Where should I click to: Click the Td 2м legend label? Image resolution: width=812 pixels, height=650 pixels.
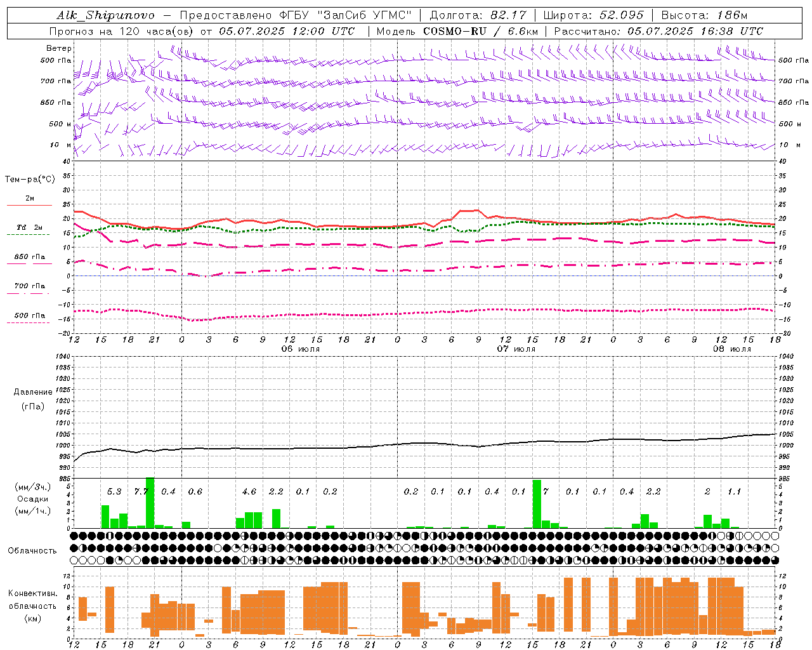tap(30, 227)
